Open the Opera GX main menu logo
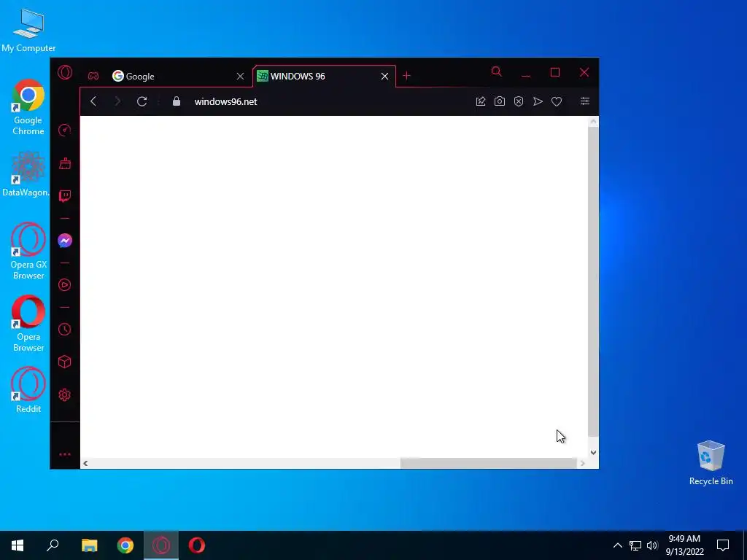The height and width of the screenshot is (560, 747). [x=65, y=72]
